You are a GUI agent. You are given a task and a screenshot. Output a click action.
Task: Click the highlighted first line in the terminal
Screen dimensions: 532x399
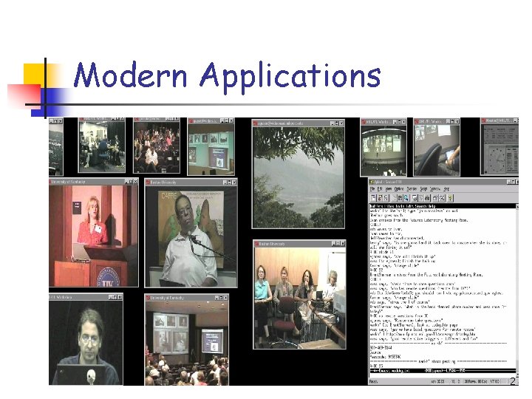(x=442, y=206)
